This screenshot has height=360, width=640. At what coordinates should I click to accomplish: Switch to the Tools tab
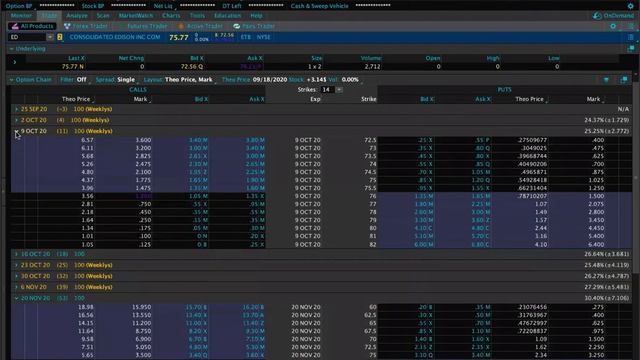coord(197,16)
